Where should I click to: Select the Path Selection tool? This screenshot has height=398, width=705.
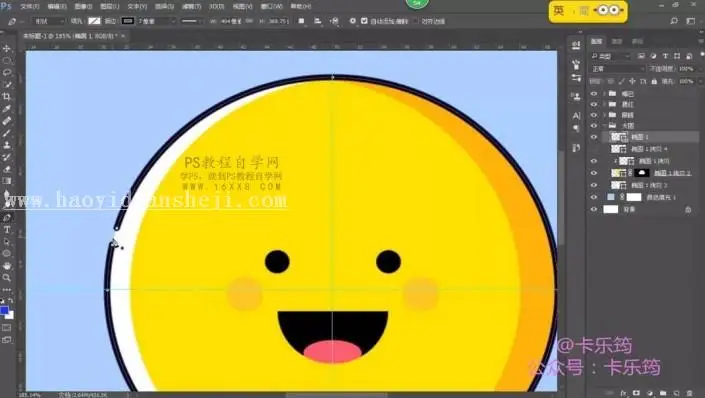point(7,242)
